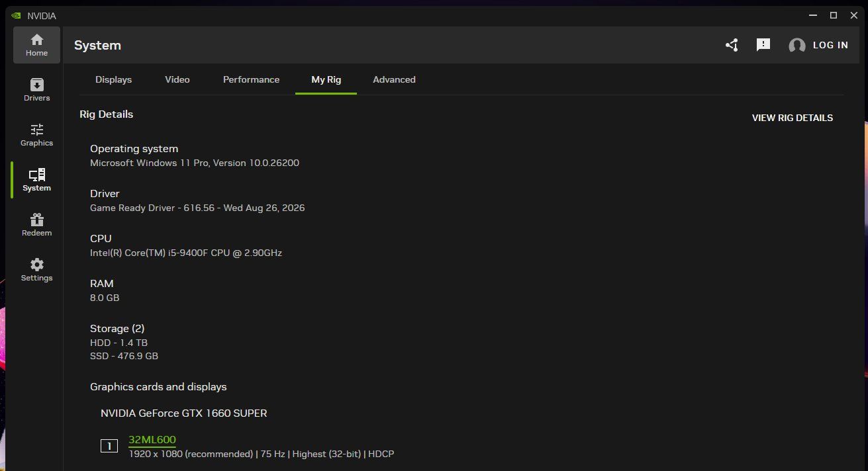Close the NVIDIA app window
The width and height of the screenshot is (868, 471).
[853, 15]
